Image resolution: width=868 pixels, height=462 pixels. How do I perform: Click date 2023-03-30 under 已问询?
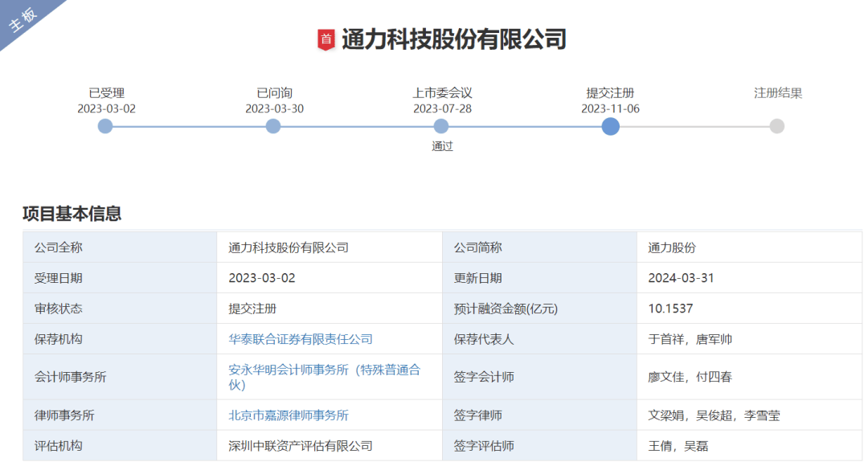pyautogui.click(x=275, y=109)
